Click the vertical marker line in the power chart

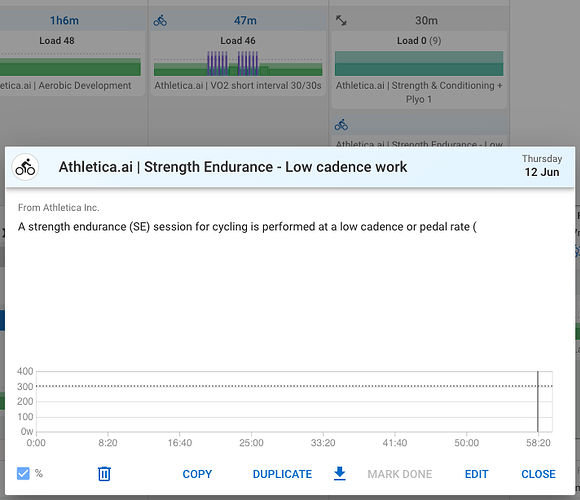pos(537,401)
